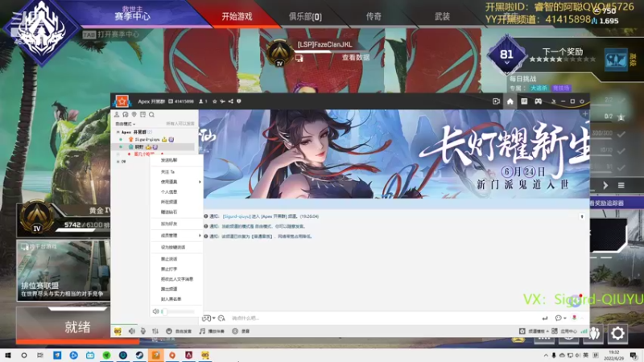The image size is (644, 362).
Task: Open the grid template icon in YY title bar
Action: [524, 101]
